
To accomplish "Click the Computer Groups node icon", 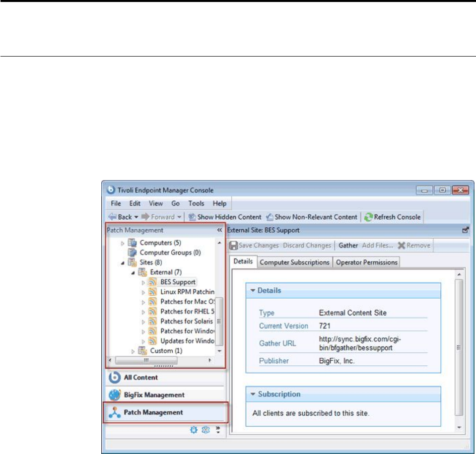I will coord(132,253).
